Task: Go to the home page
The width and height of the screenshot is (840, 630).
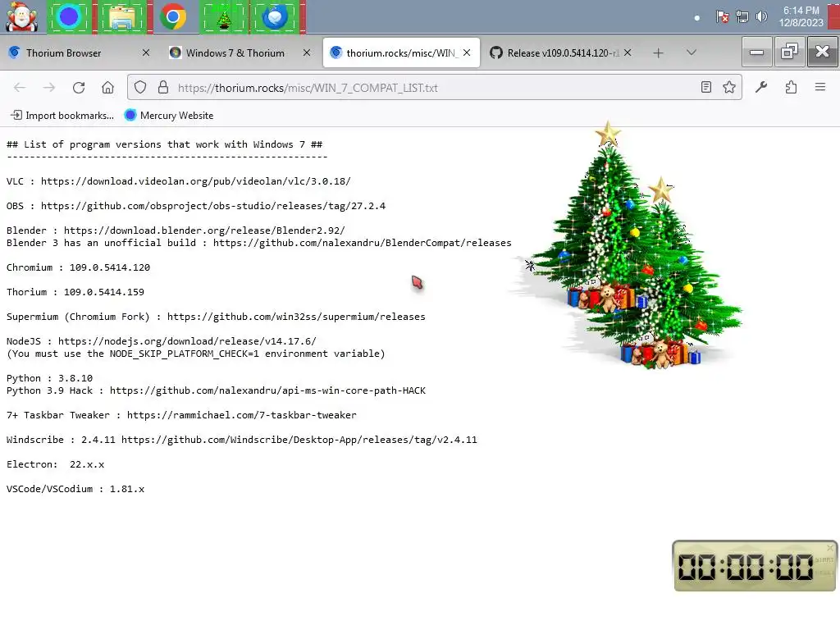Action: coord(107,87)
